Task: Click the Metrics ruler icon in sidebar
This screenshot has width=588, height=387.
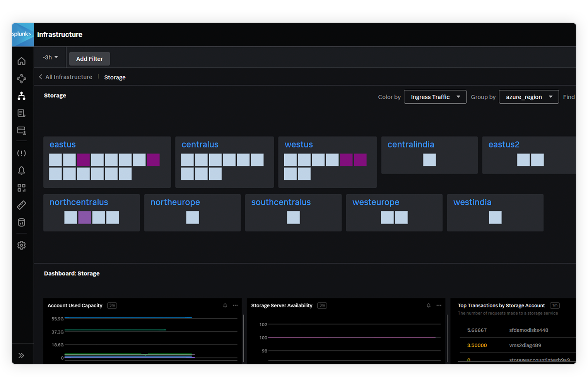Action: tap(22, 205)
